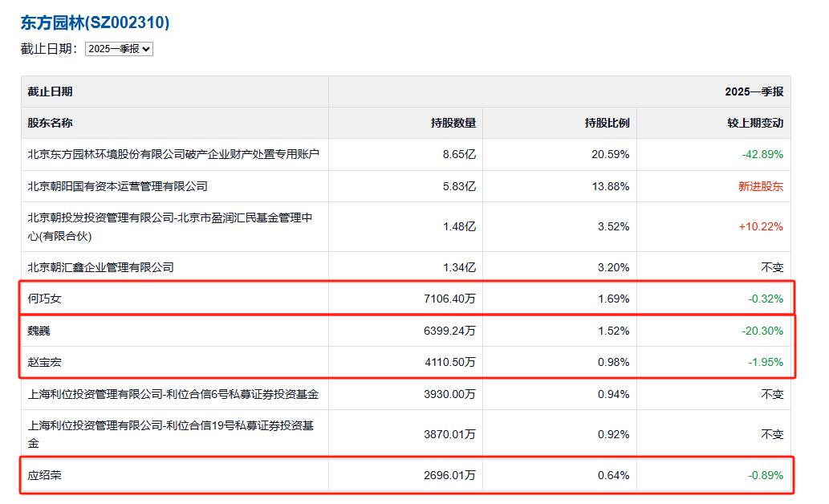Select 北京朝汇鑫企业管理有限公司 shareholder name

(100, 267)
